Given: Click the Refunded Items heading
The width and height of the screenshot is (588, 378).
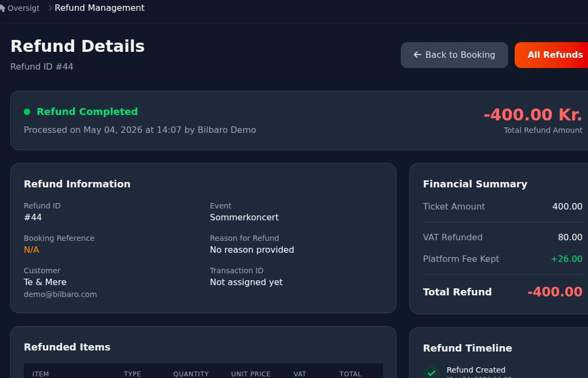Looking at the screenshot, I should tap(67, 347).
